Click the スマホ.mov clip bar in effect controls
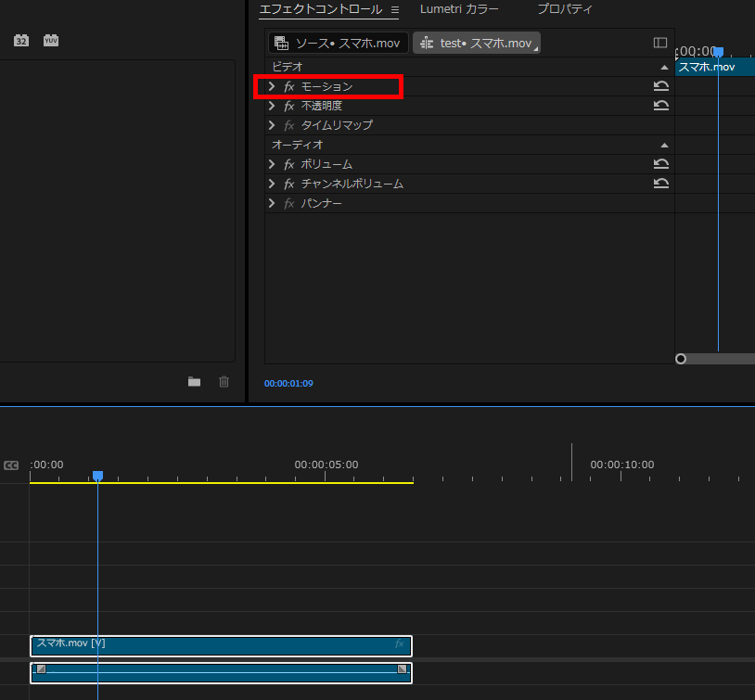 pos(715,67)
